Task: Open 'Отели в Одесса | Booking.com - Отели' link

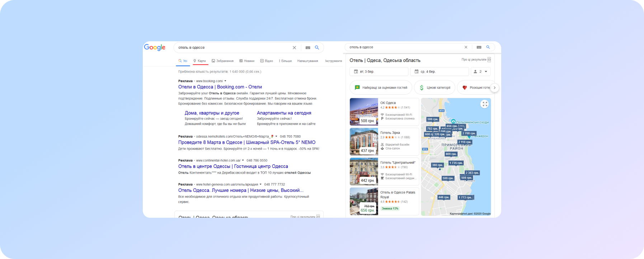Action: point(220,87)
